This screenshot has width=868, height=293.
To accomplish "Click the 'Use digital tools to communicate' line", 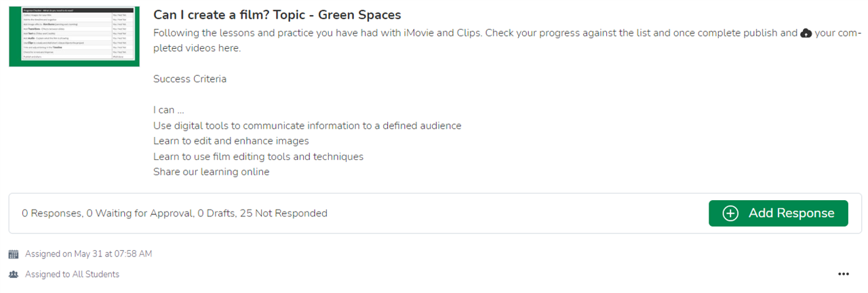I will [307, 126].
